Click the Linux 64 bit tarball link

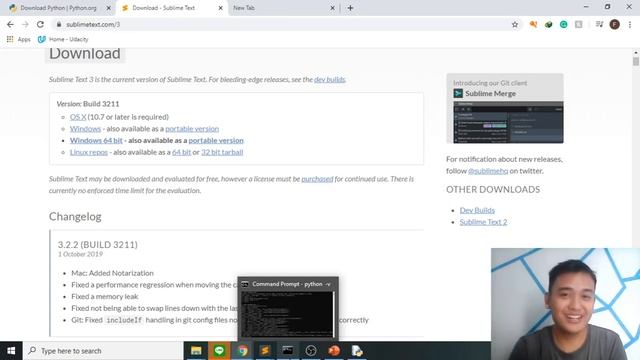pos(181,152)
